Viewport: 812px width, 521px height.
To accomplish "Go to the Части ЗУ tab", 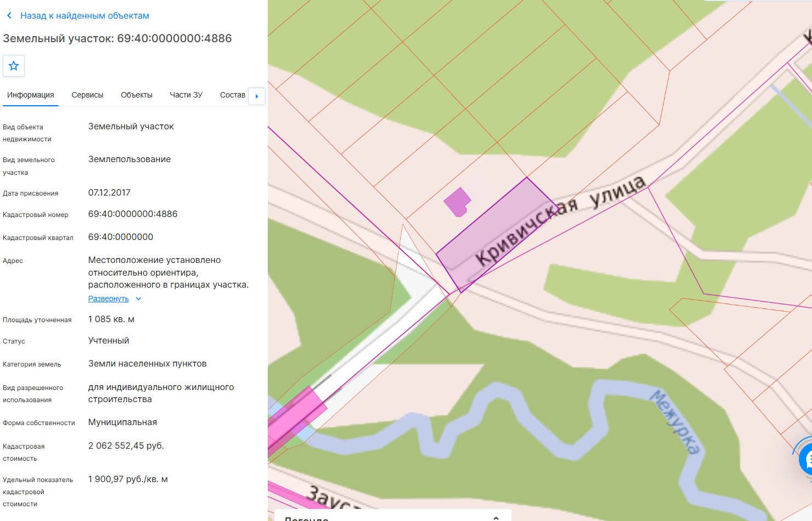I will pos(186,95).
